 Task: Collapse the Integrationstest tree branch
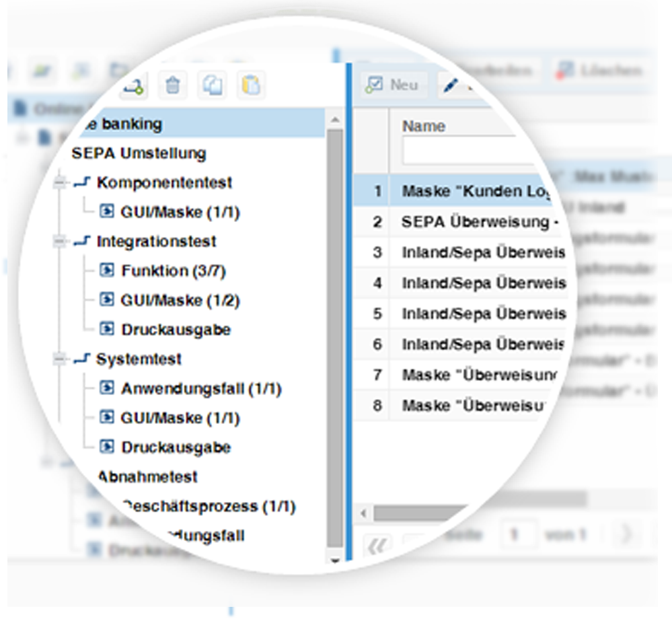click(x=59, y=241)
